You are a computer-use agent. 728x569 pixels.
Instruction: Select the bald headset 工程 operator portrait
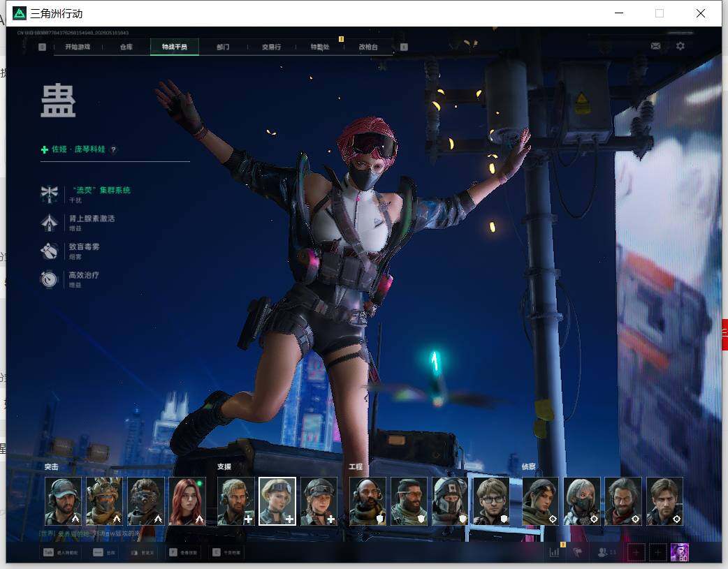(367, 501)
